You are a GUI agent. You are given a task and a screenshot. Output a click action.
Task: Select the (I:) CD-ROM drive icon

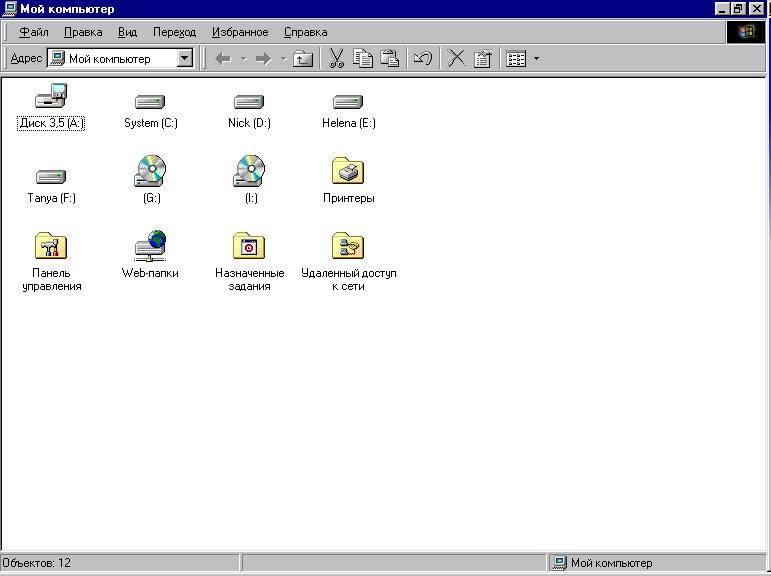pyautogui.click(x=249, y=171)
